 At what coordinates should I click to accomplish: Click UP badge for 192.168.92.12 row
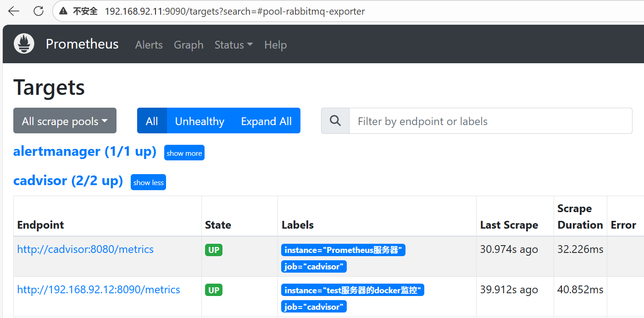point(214,290)
